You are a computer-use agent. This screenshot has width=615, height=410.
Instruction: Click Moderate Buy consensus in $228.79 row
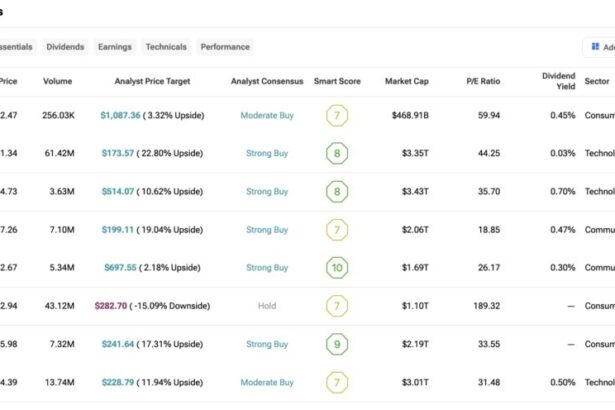coord(267,382)
